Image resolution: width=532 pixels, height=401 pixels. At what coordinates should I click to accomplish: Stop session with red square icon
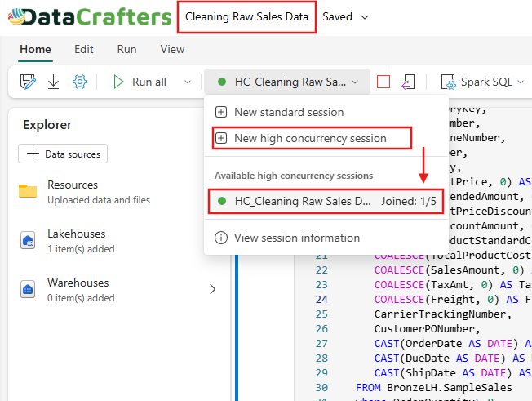tap(383, 82)
